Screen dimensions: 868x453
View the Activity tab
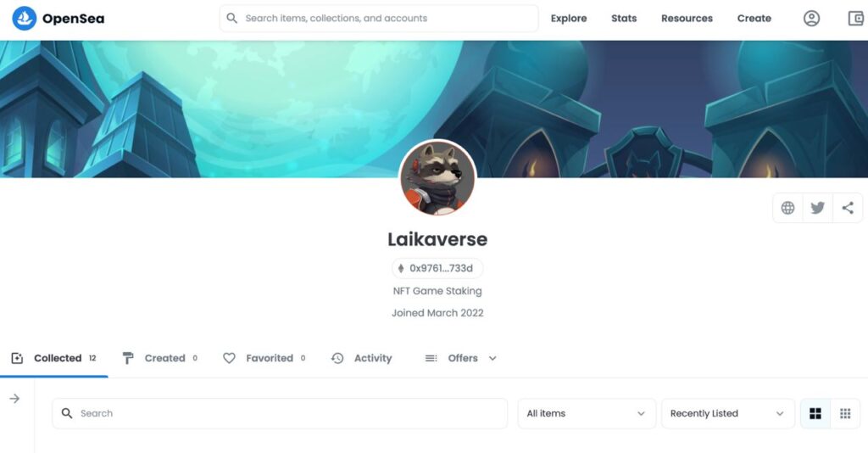pos(361,358)
